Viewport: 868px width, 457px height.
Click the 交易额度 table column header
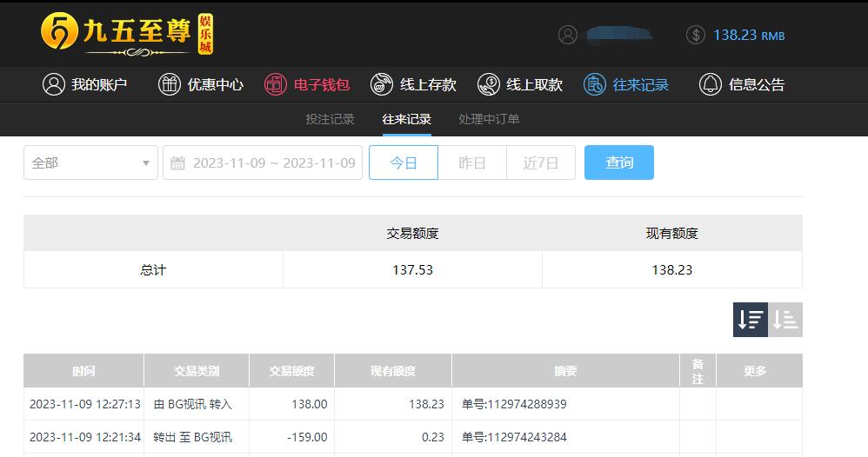point(291,371)
